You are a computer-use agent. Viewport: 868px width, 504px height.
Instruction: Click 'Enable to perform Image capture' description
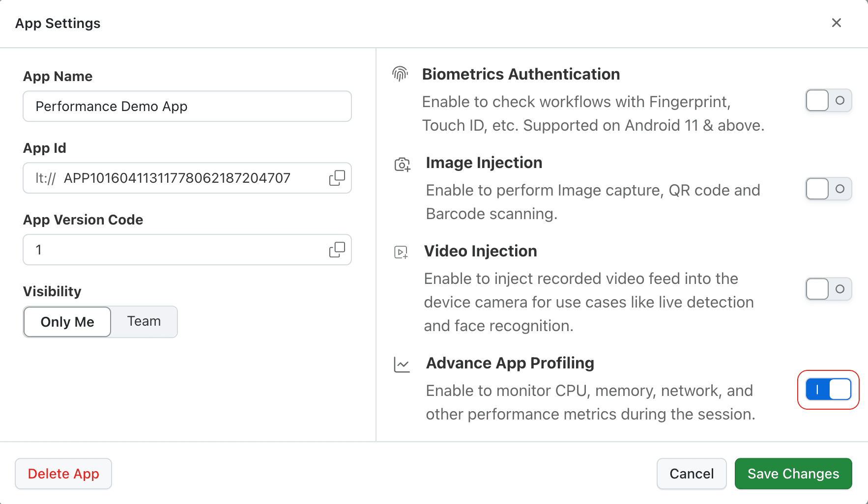(x=593, y=202)
